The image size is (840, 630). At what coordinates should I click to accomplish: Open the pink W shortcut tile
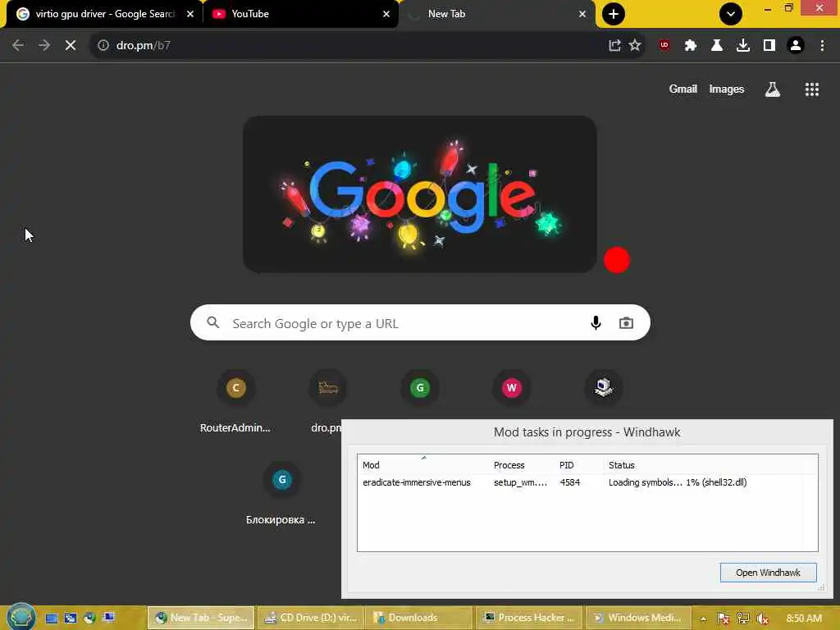[512, 388]
